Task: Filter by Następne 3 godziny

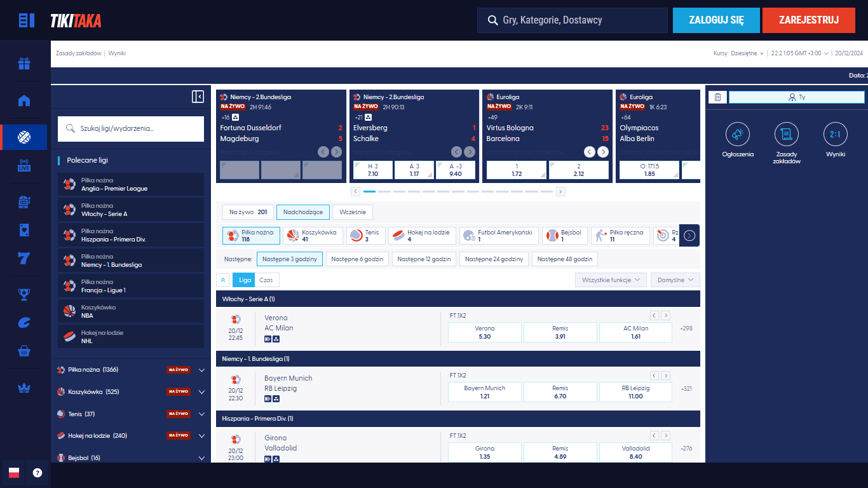Action: pos(290,259)
